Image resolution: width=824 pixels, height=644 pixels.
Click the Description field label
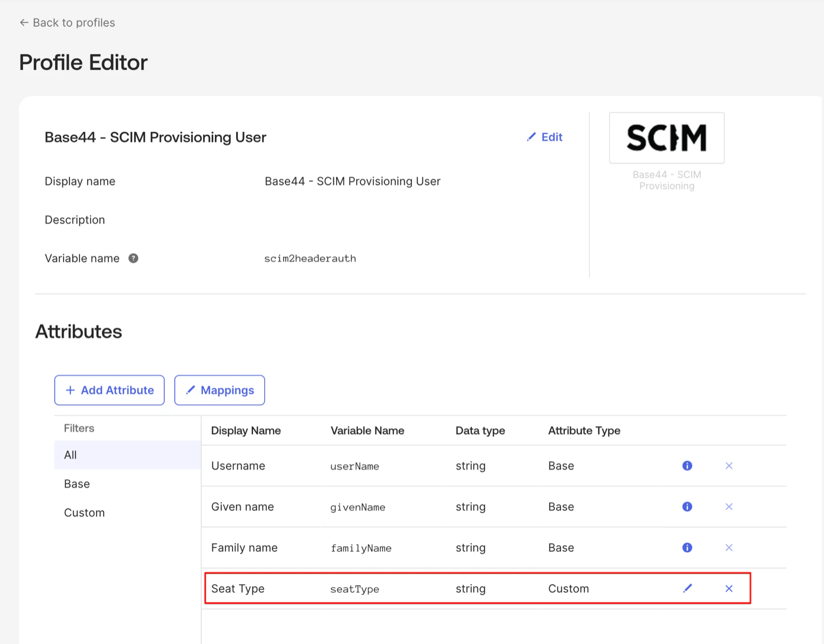75,220
